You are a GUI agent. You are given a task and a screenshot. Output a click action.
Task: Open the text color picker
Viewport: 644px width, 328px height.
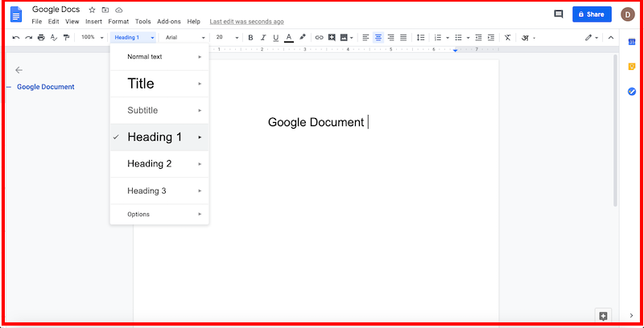tap(289, 38)
